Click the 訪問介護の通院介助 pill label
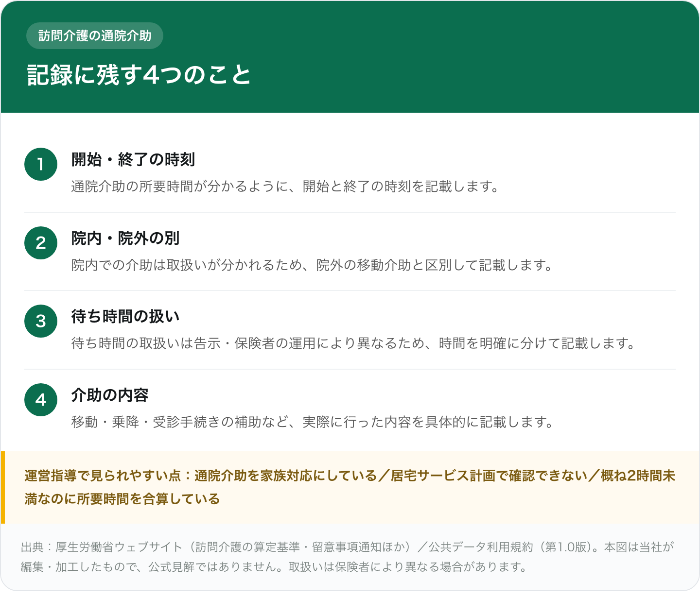The image size is (700, 614). [x=95, y=35]
